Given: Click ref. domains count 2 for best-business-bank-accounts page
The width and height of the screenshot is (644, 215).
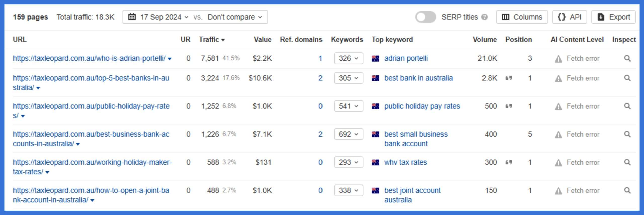Looking at the screenshot, I should [x=320, y=134].
